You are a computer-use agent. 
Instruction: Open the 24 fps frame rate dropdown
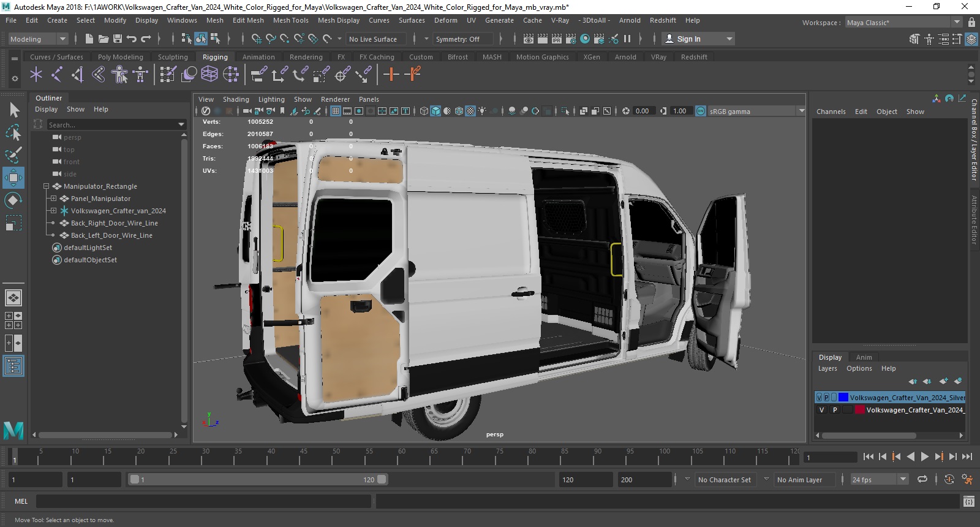[879, 479]
